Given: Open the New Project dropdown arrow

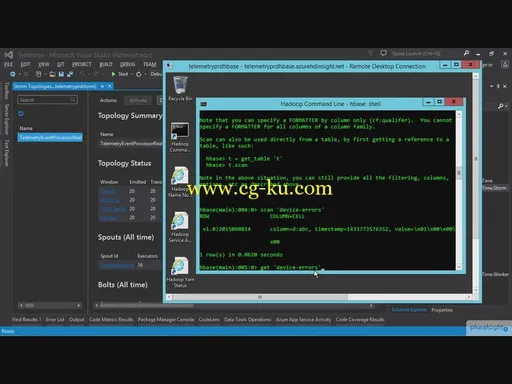Looking at the screenshot, I should tap(45, 74).
